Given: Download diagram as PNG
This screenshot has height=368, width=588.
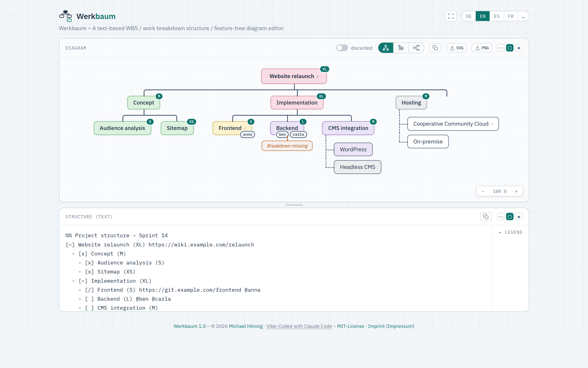Looking at the screenshot, I should tap(482, 48).
